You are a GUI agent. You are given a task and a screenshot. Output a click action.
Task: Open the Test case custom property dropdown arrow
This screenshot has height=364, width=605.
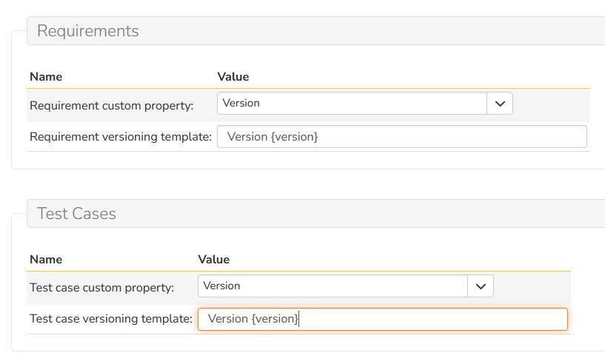pos(480,286)
